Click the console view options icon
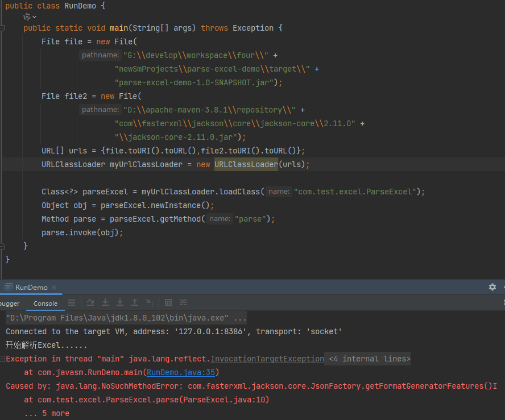Screen dimensions: 505x420 [183, 302]
